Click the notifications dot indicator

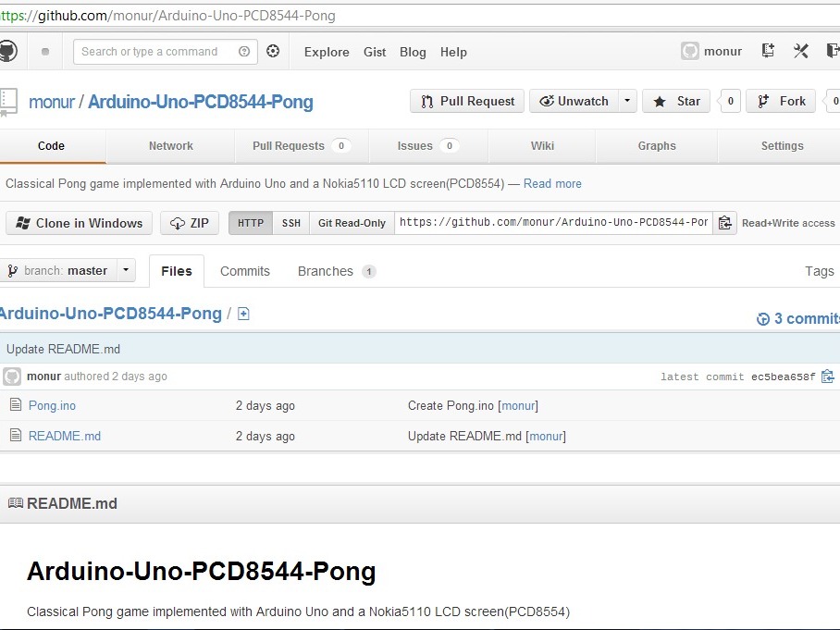[x=45, y=52]
